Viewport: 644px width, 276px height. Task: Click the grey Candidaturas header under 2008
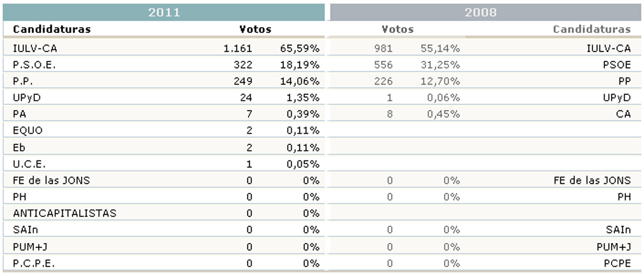[592, 29]
